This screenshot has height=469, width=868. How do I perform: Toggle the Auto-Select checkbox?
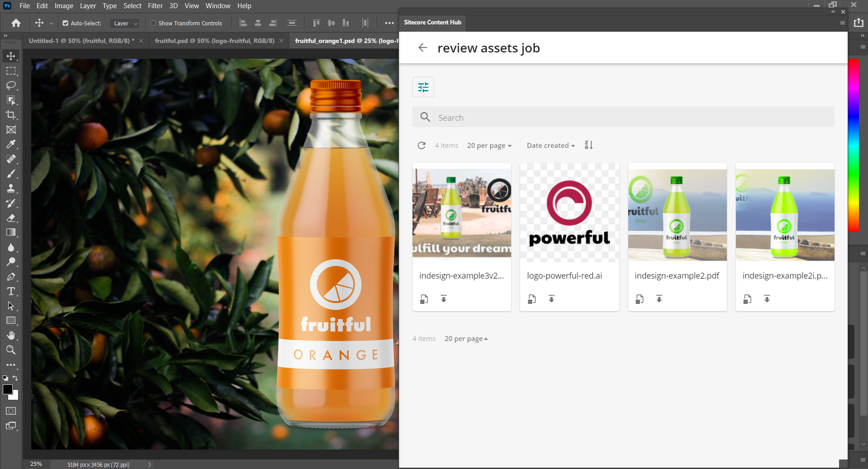tap(66, 23)
